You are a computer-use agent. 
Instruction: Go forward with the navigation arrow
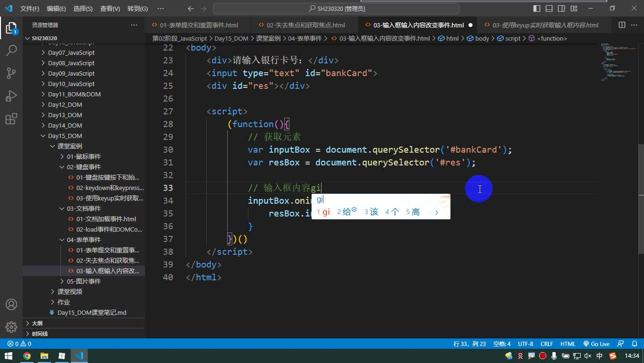coord(203,9)
